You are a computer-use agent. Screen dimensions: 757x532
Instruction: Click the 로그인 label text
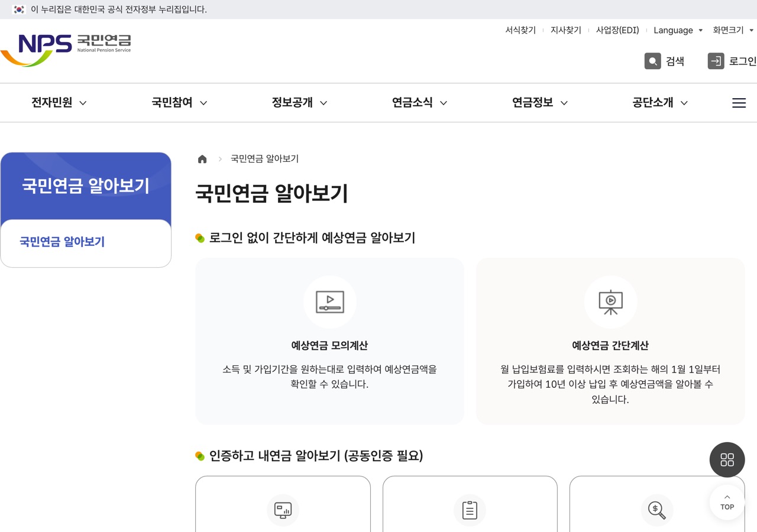743,61
